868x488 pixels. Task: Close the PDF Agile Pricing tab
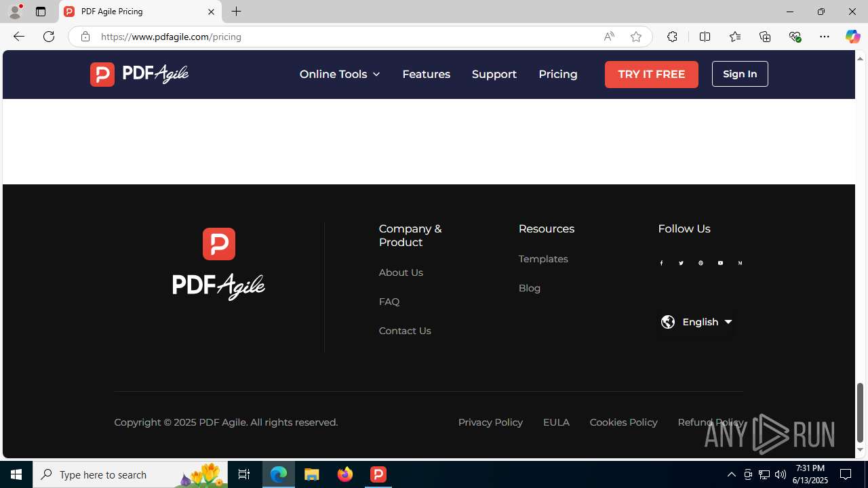[x=211, y=12]
